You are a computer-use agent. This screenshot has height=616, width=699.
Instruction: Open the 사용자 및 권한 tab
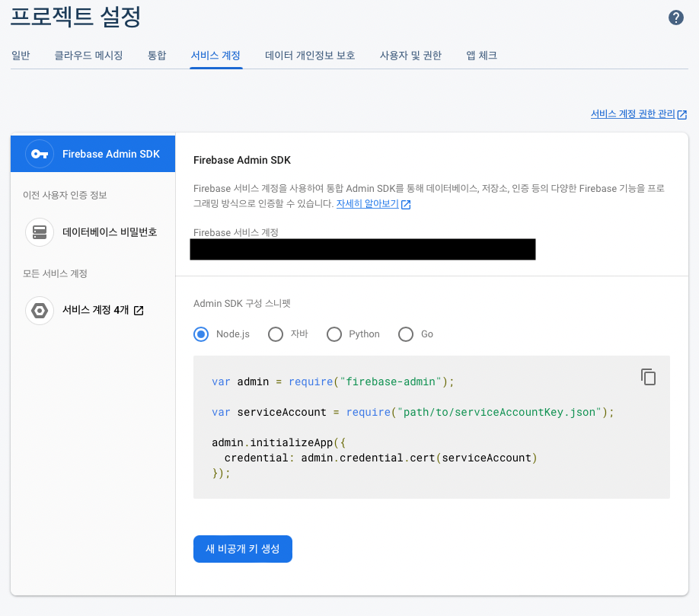click(410, 56)
